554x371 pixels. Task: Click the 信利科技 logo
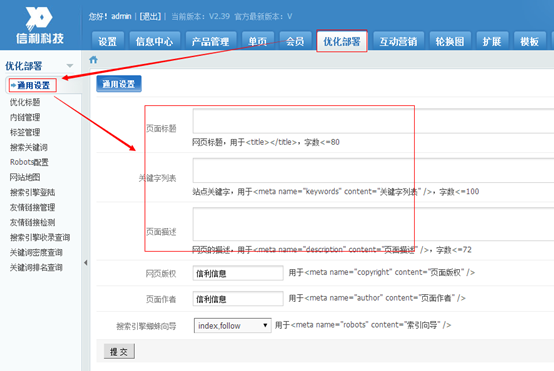click(x=40, y=25)
